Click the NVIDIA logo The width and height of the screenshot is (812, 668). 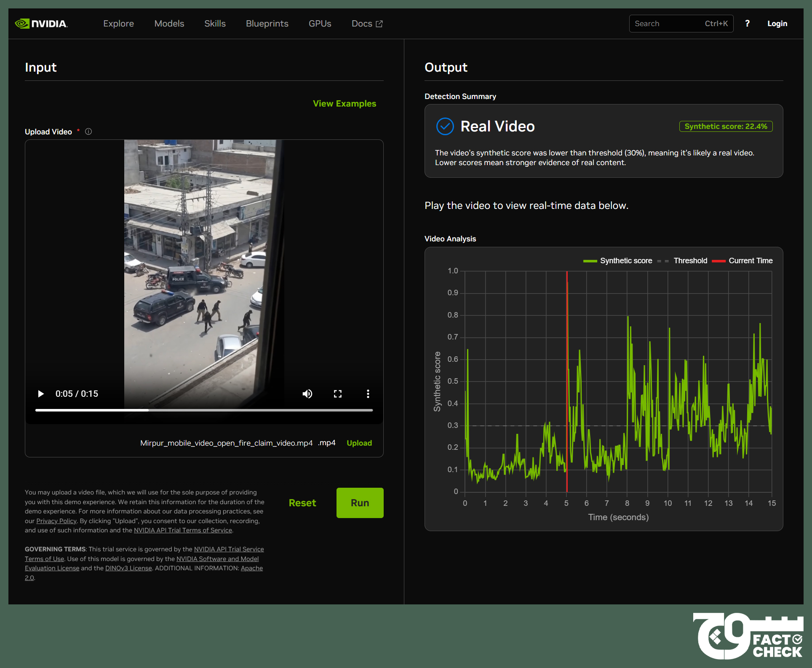[x=41, y=24]
